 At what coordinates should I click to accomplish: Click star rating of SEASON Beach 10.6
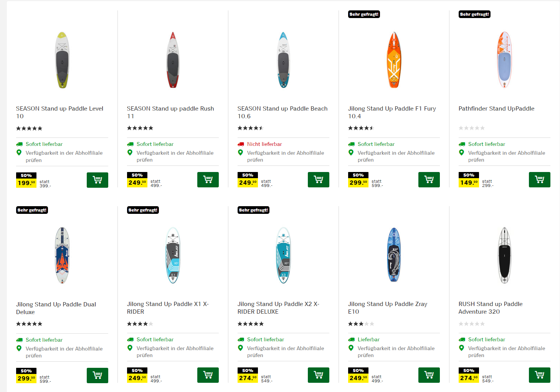pos(250,128)
